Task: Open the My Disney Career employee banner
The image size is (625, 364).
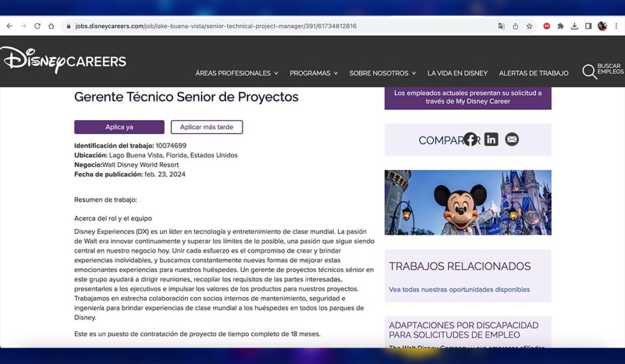Action: [x=468, y=98]
